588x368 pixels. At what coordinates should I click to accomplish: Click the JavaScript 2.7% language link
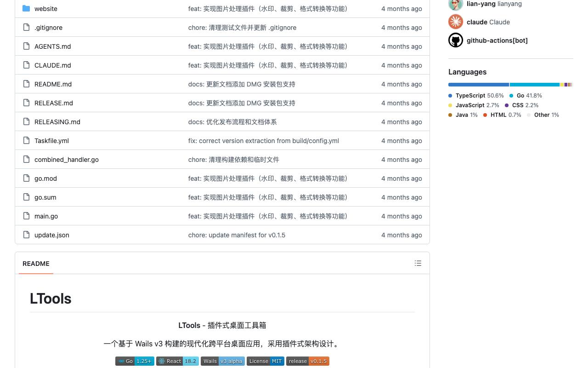click(474, 105)
